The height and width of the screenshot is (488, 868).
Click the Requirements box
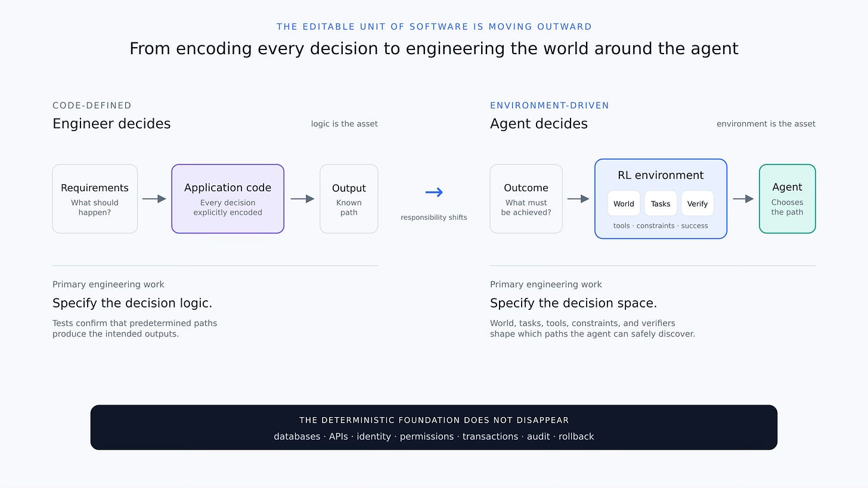[x=95, y=198]
